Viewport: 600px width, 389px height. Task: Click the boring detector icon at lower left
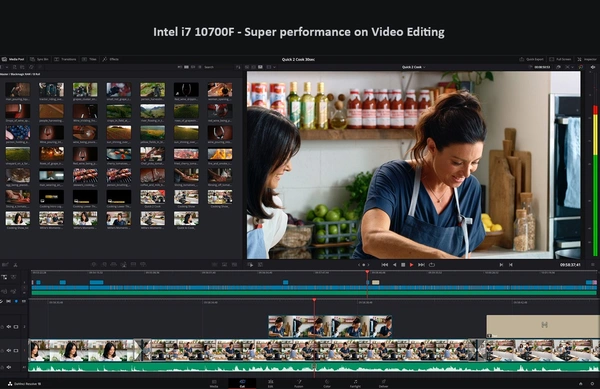click(x=5, y=265)
